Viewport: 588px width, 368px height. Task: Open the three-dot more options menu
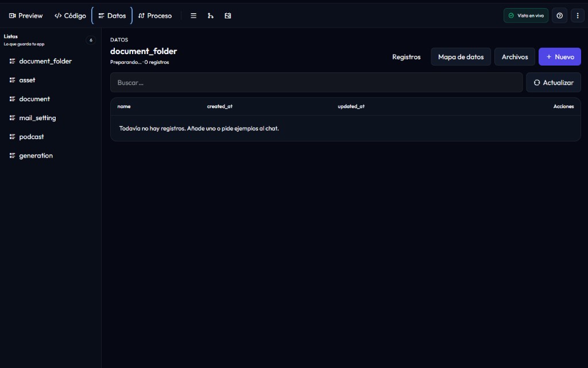[578, 16]
